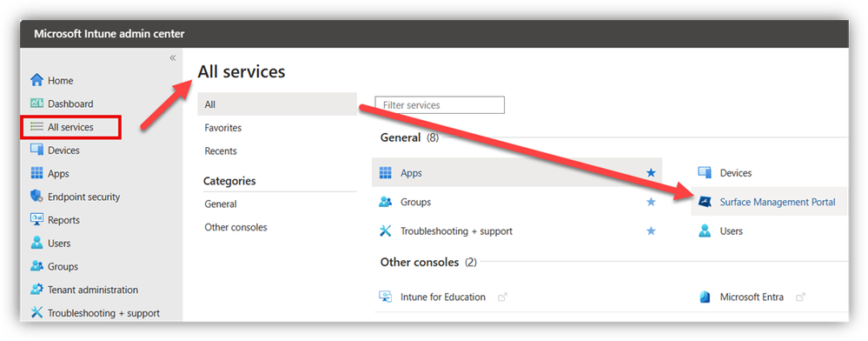Open the Users service link
868x341 pixels.
[732, 231]
